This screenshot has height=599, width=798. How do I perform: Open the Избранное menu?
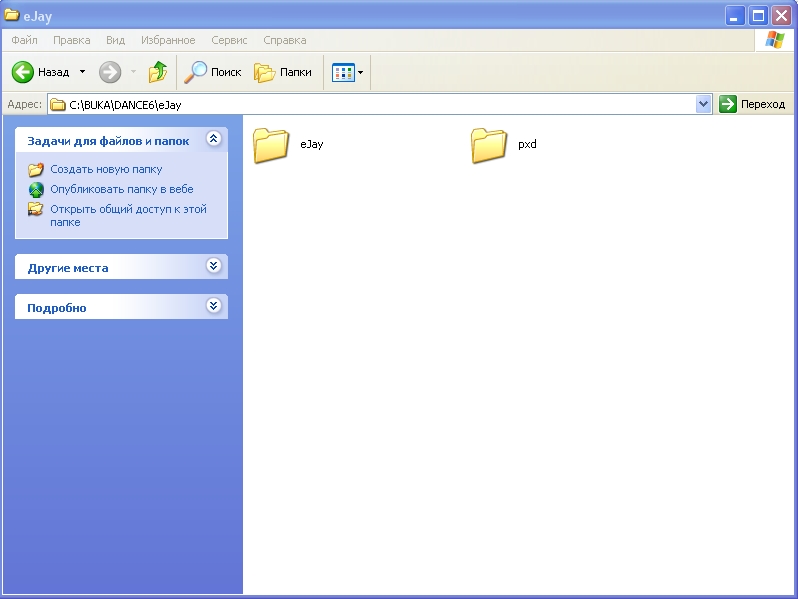(x=168, y=40)
